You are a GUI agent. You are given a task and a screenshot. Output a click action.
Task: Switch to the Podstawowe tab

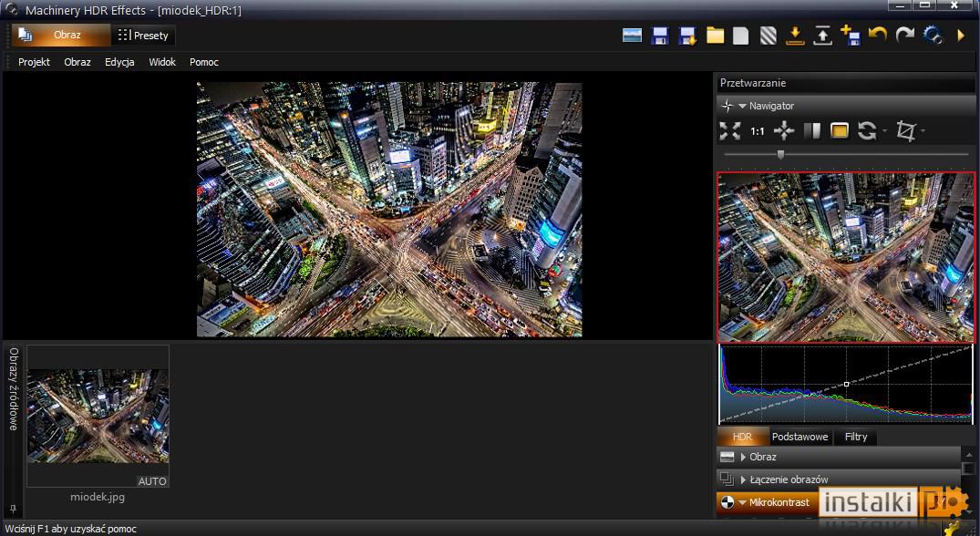coord(799,437)
